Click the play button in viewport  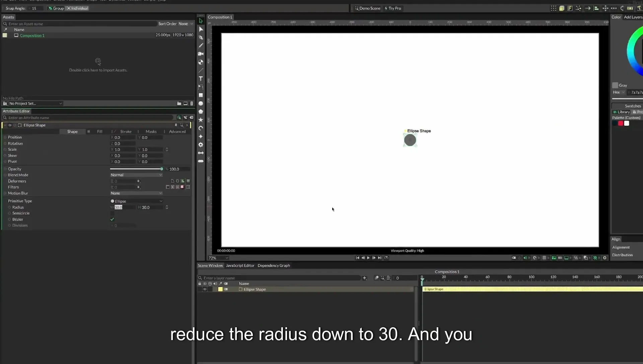pyautogui.click(x=368, y=258)
